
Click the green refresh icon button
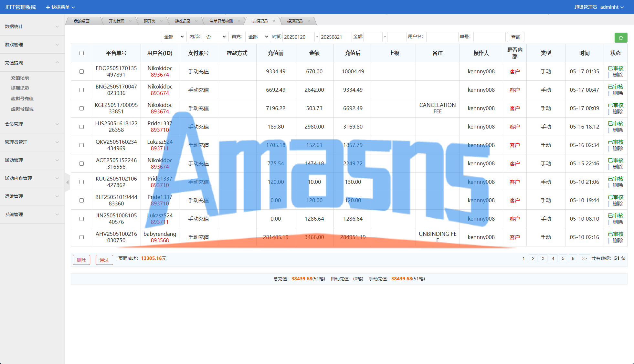click(x=620, y=38)
